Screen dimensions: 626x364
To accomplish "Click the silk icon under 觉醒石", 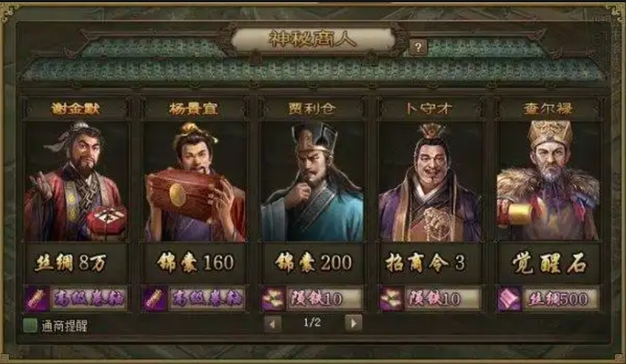I will pyautogui.click(x=509, y=298).
